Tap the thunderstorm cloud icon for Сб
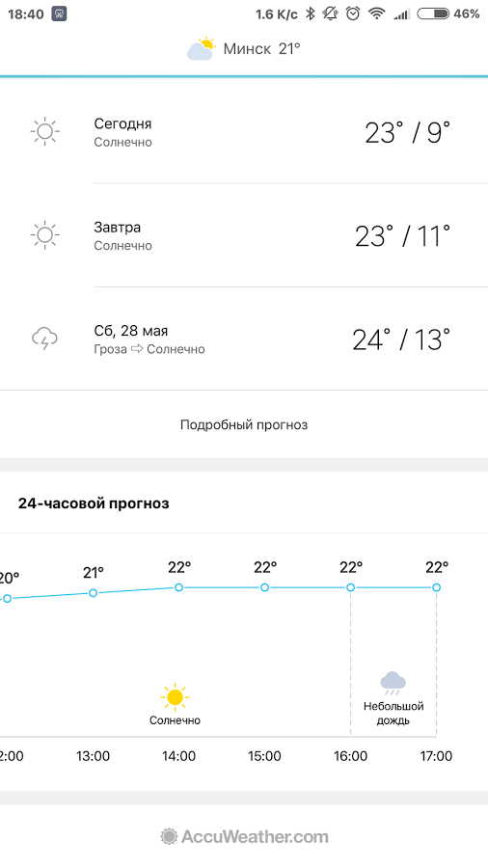Image resolution: width=488 pixels, height=868 pixels. point(44,339)
